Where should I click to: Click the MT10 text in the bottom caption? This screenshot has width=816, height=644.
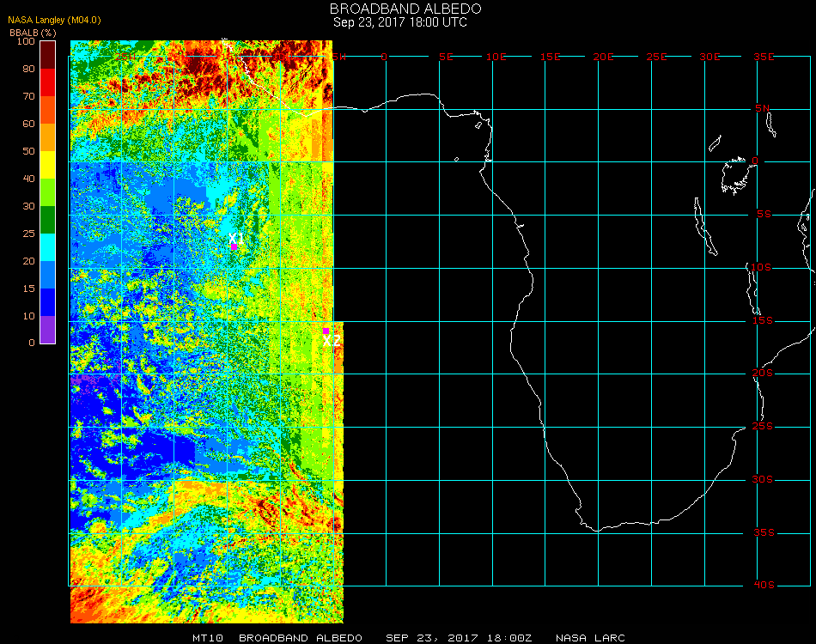point(208,638)
